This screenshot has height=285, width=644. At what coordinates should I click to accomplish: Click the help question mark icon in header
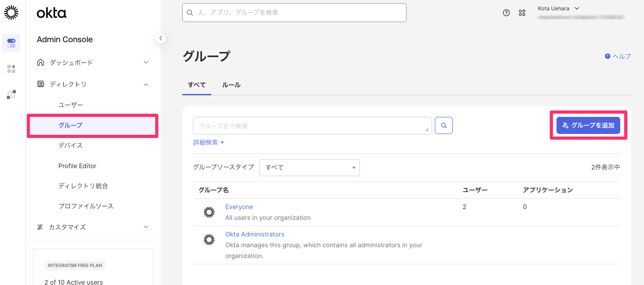pyautogui.click(x=506, y=13)
